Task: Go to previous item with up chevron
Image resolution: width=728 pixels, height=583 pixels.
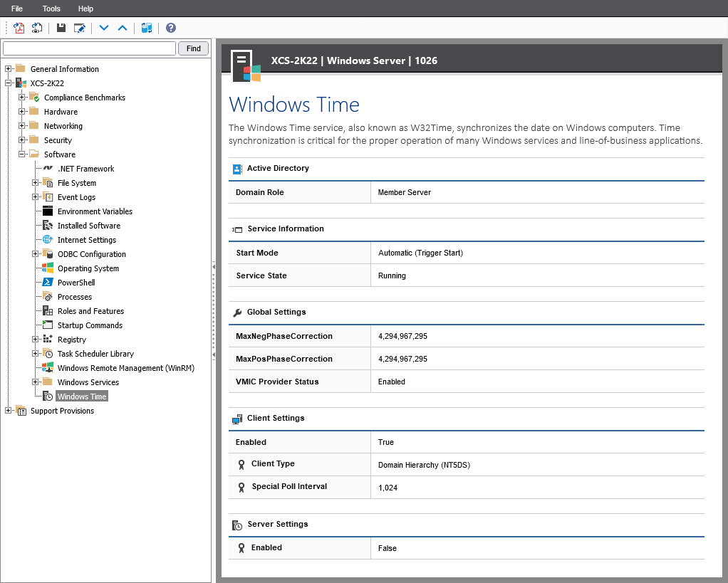Action: point(123,28)
